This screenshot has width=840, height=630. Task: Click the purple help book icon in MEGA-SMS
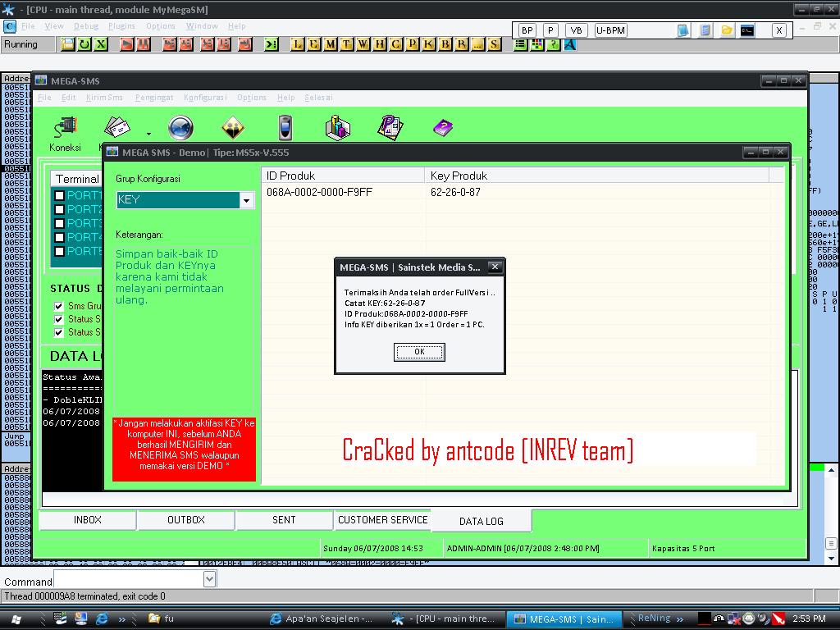tap(443, 127)
